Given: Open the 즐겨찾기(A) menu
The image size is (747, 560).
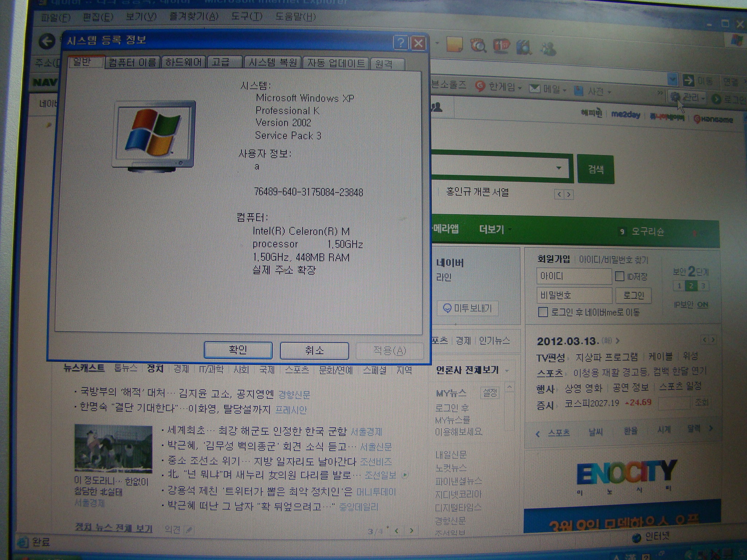Looking at the screenshot, I should pos(193,17).
